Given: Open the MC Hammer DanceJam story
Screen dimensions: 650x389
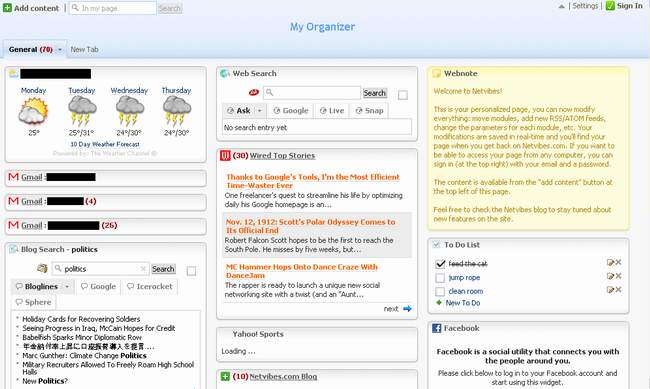Looking at the screenshot, I should point(302,271).
